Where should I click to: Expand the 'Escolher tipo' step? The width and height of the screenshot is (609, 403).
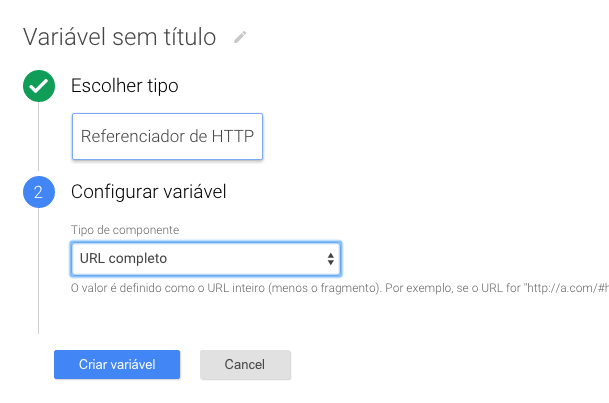[125, 86]
